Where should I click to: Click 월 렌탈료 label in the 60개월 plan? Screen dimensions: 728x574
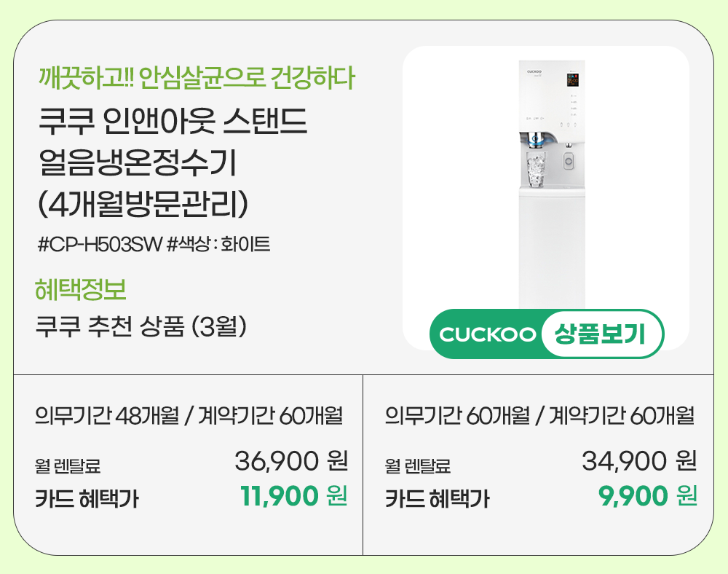point(418,465)
